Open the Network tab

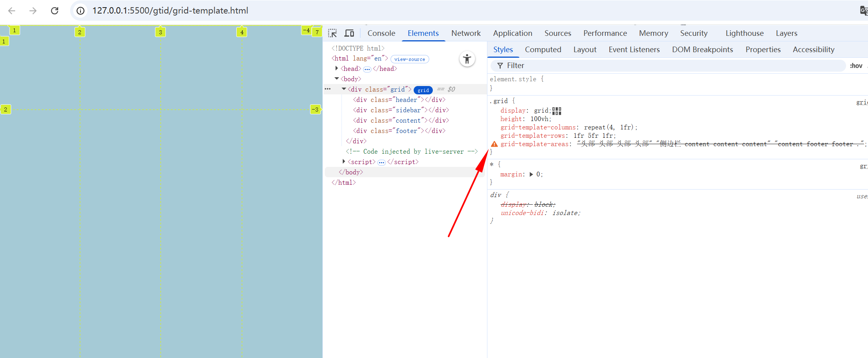(466, 33)
